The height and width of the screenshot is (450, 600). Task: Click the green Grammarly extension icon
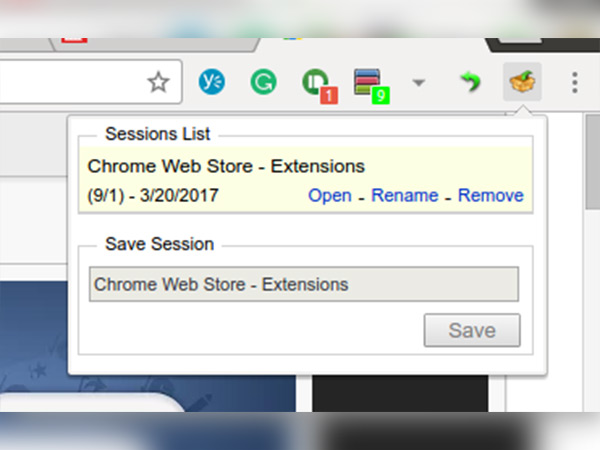tap(262, 83)
